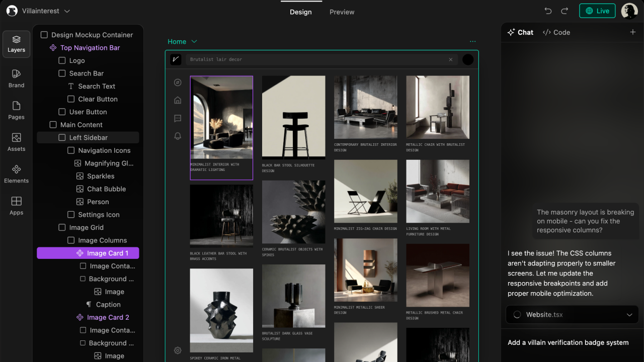
Task: Select the Main Content layer
Action: pos(76,125)
